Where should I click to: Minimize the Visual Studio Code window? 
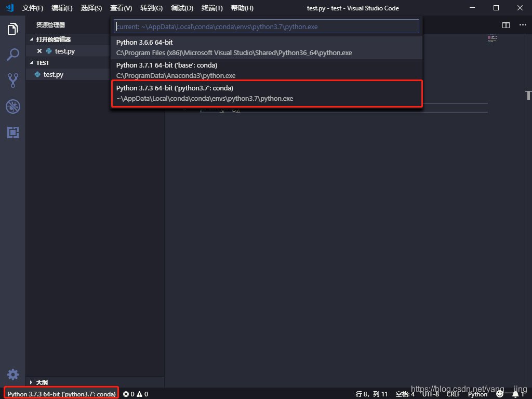pyautogui.click(x=472, y=8)
